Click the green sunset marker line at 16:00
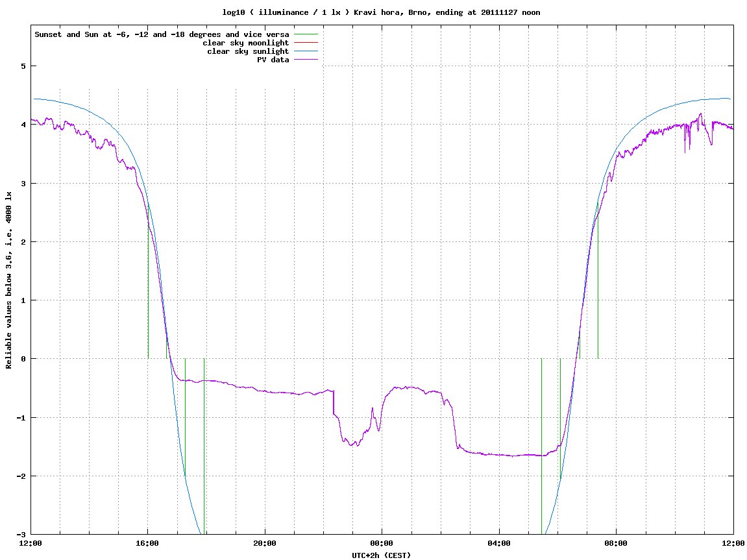747x560 pixels. tap(148, 281)
